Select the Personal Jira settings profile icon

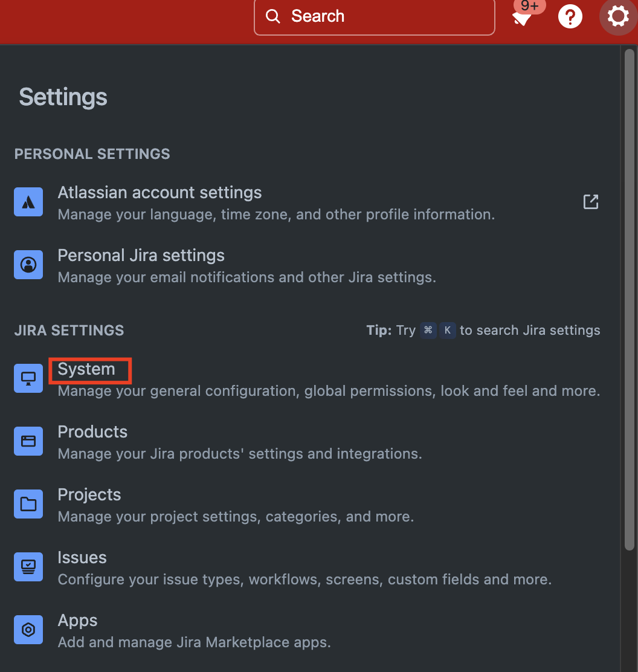28,264
